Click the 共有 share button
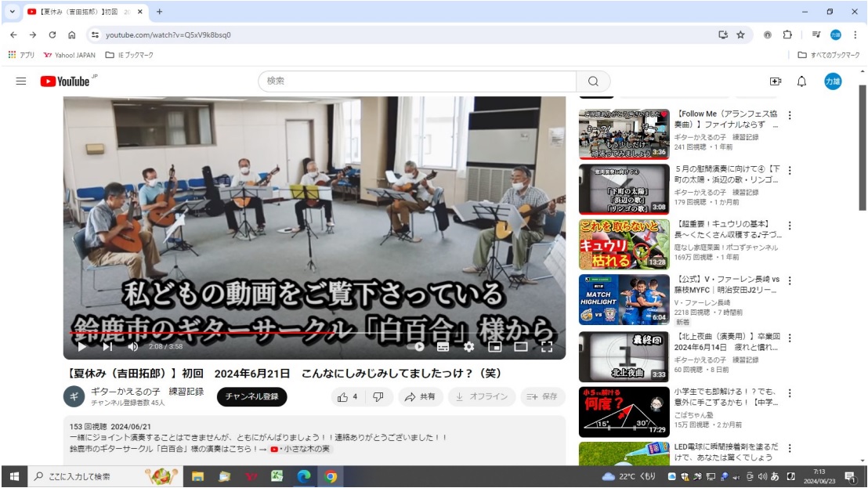 point(421,397)
